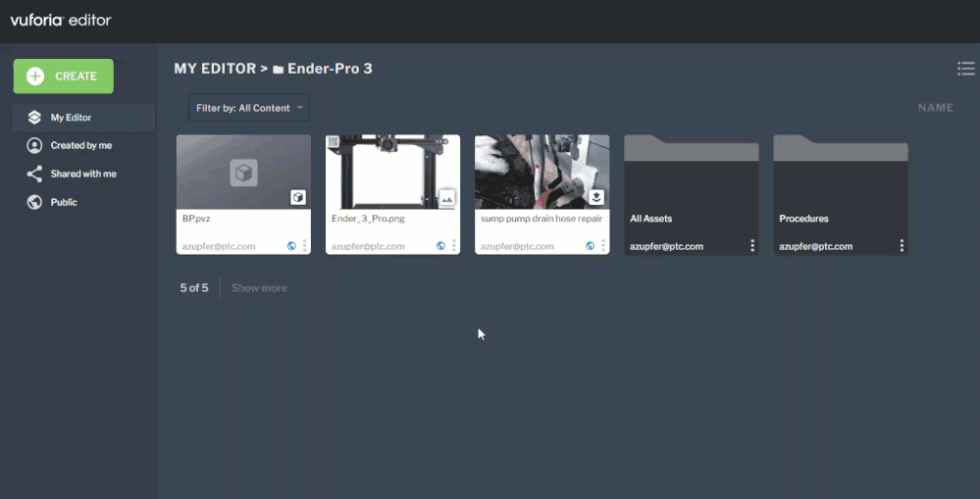Click the plus icon on CREATE
The image size is (980, 499).
[35, 76]
